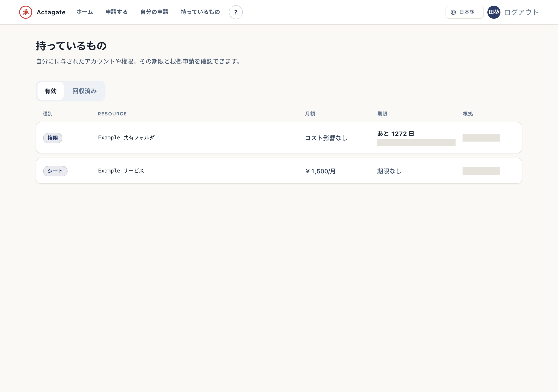Viewport: 558px width, 392px height.
Task: Click the コスト影響なし cost cell
Action: [x=326, y=138]
